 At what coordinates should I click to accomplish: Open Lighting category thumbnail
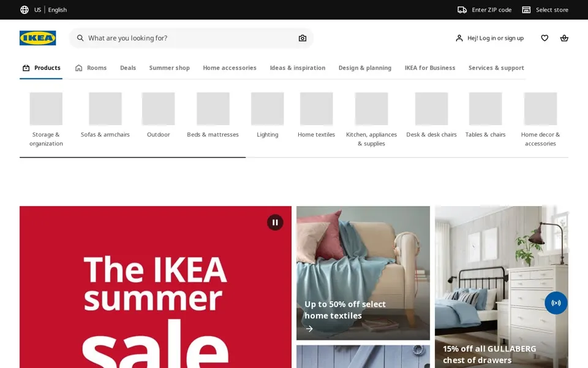click(268, 109)
